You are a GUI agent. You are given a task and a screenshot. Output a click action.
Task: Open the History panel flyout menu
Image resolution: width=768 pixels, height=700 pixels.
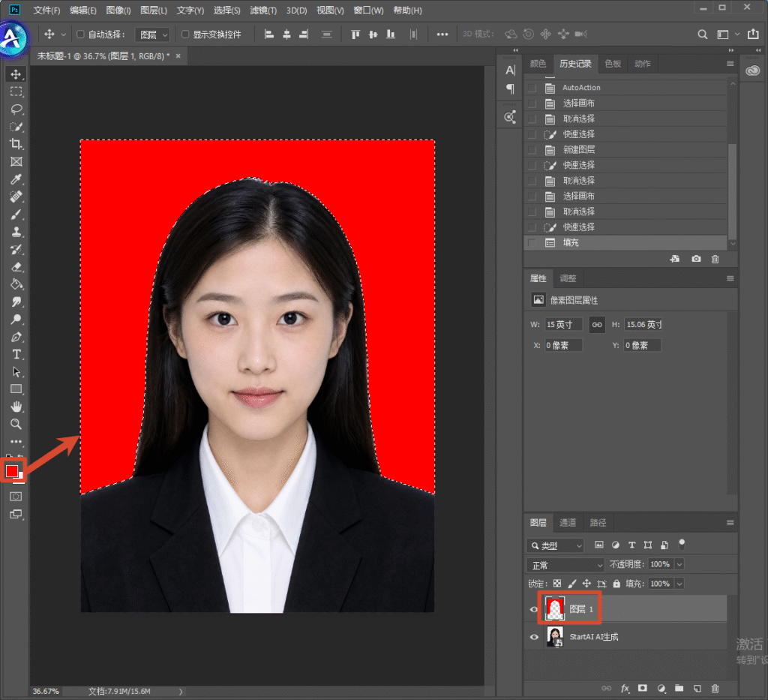click(730, 64)
